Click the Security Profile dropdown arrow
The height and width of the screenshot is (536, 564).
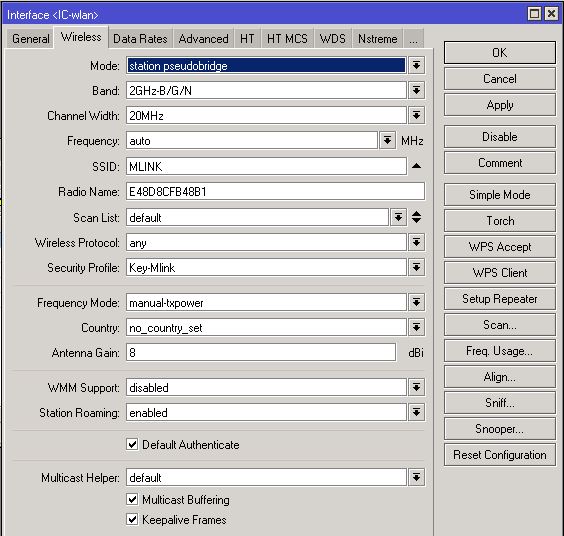417,267
